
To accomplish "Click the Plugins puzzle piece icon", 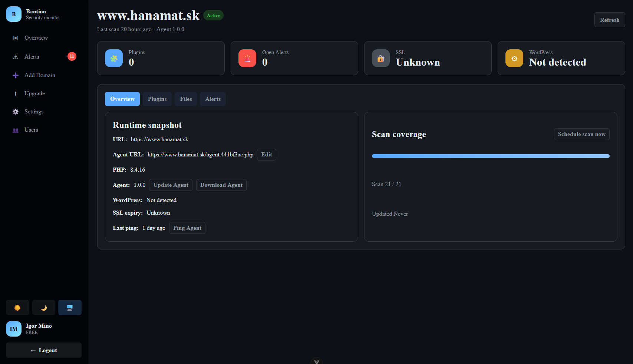I will (x=114, y=58).
